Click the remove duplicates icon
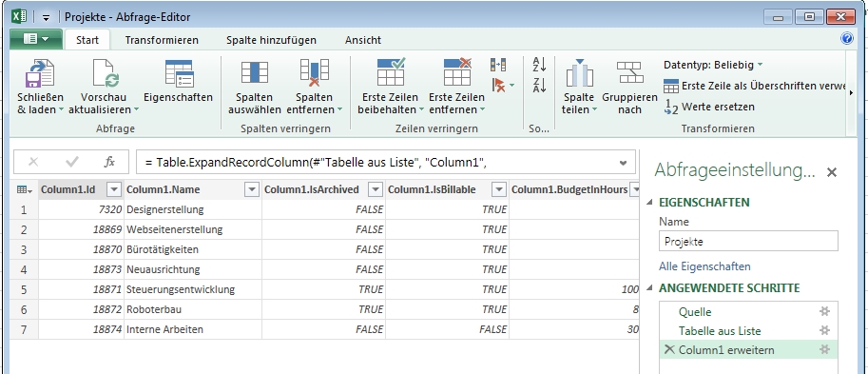Viewport: 868px width, 374px height. click(497, 65)
